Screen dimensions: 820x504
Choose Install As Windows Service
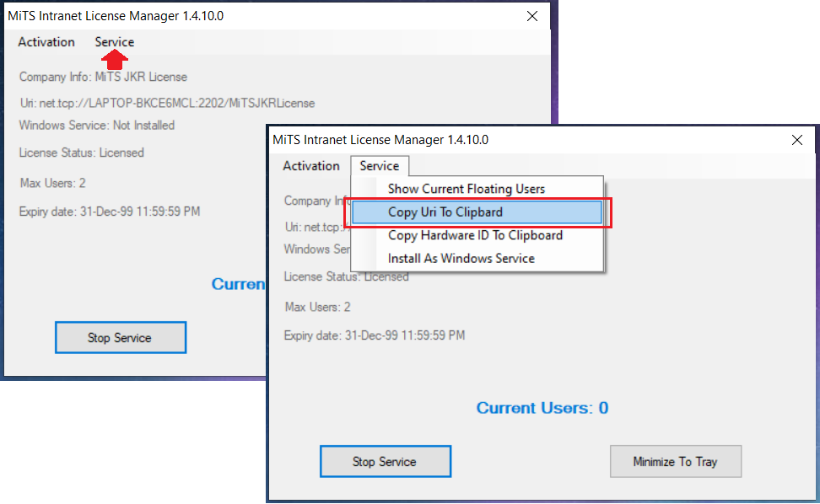click(477, 259)
